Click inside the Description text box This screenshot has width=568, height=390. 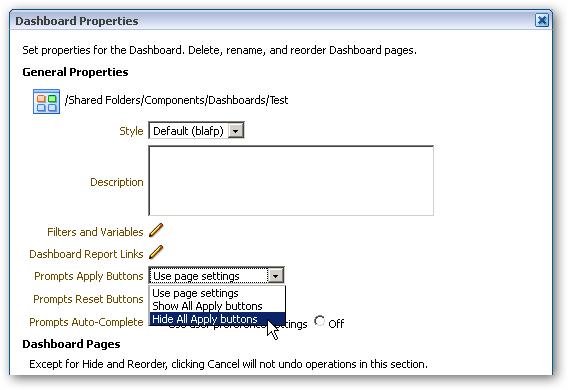[x=291, y=181]
